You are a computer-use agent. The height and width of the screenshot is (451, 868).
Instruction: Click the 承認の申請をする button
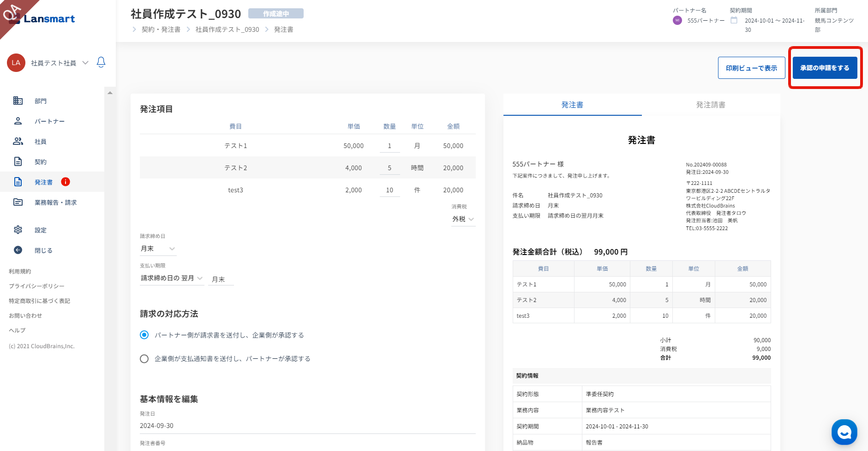(x=825, y=68)
